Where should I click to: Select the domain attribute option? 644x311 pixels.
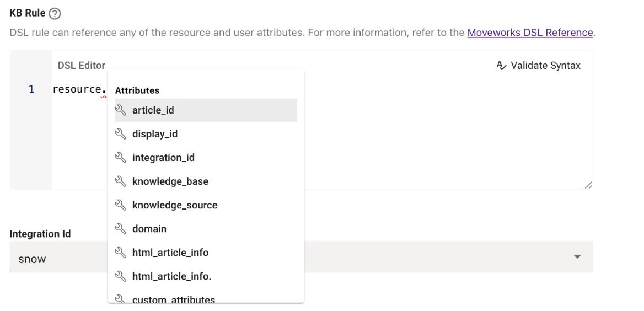click(x=149, y=229)
